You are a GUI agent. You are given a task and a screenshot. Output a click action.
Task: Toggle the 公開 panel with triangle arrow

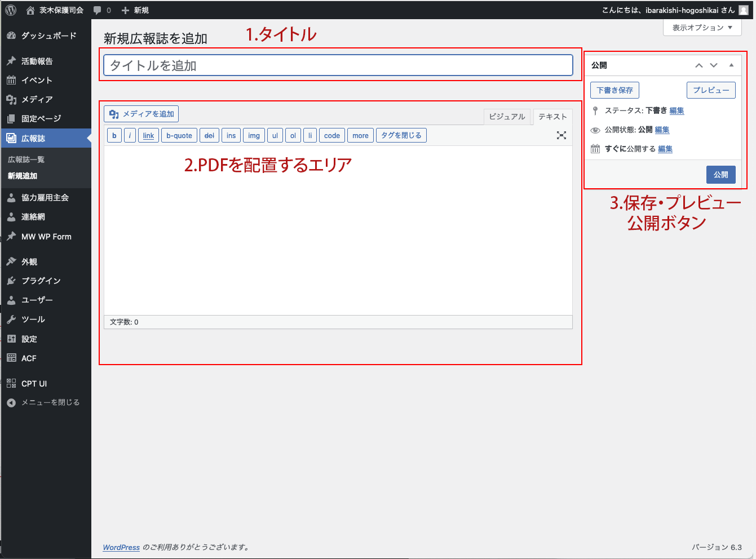click(x=731, y=65)
